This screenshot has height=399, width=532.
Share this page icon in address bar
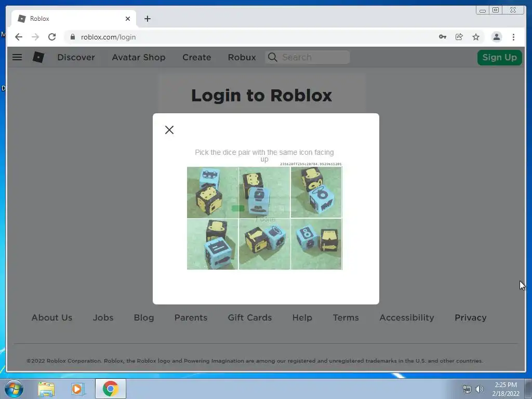459,37
